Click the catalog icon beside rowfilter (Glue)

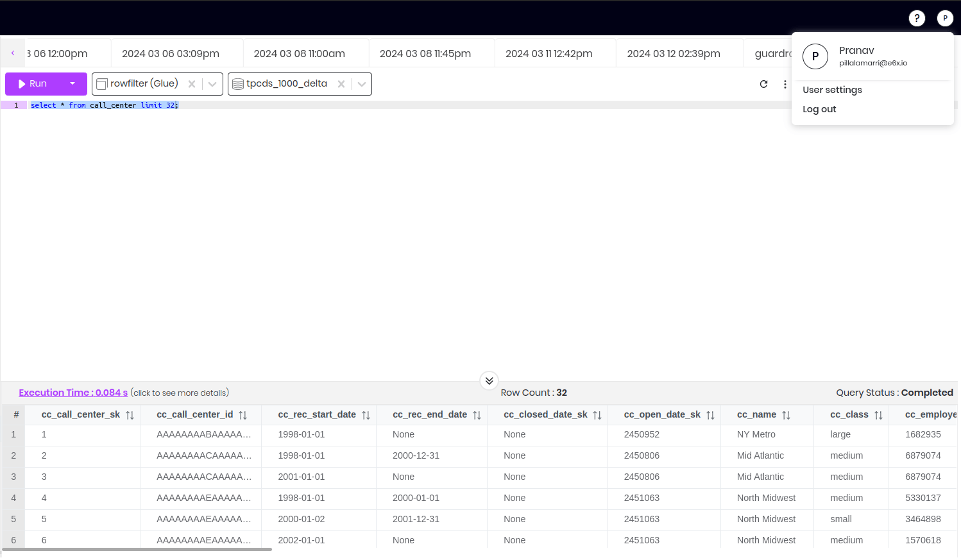click(101, 84)
